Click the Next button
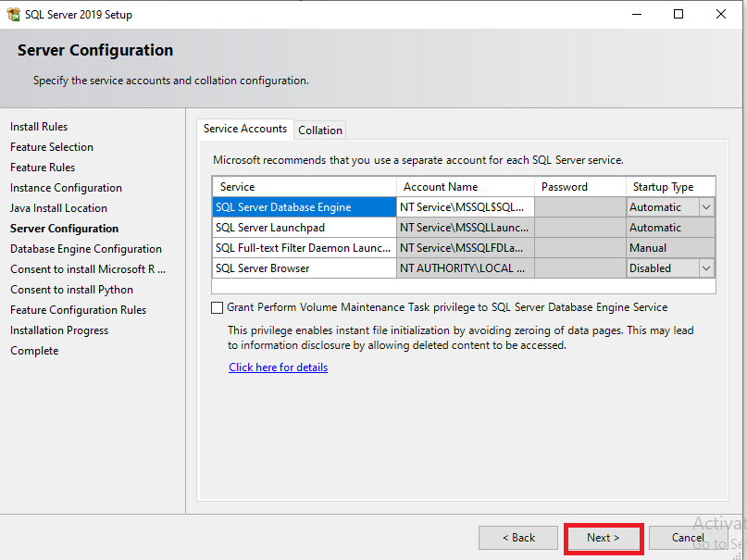747x560 pixels. pos(604,538)
